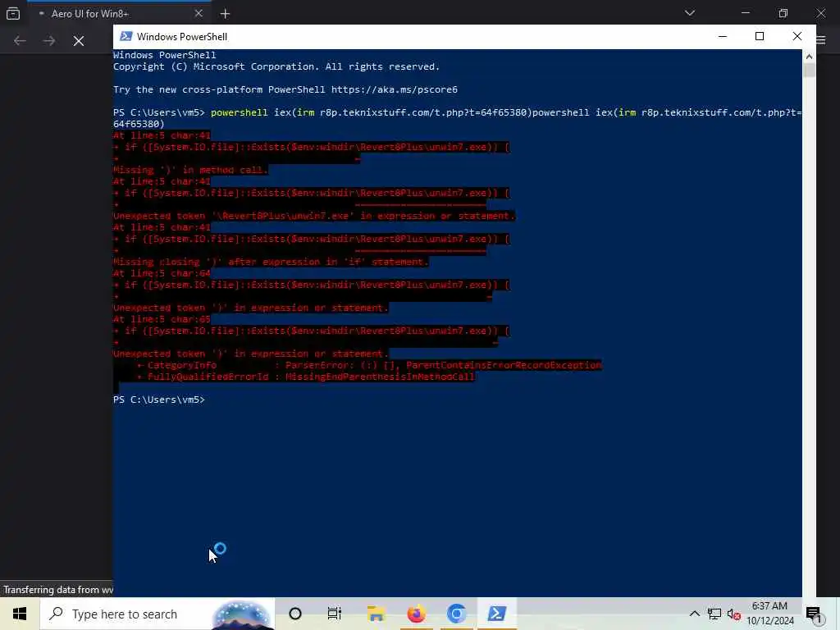The height and width of the screenshot is (630, 840).
Task: Click the muted volume tray icon
Action: (733, 614)
